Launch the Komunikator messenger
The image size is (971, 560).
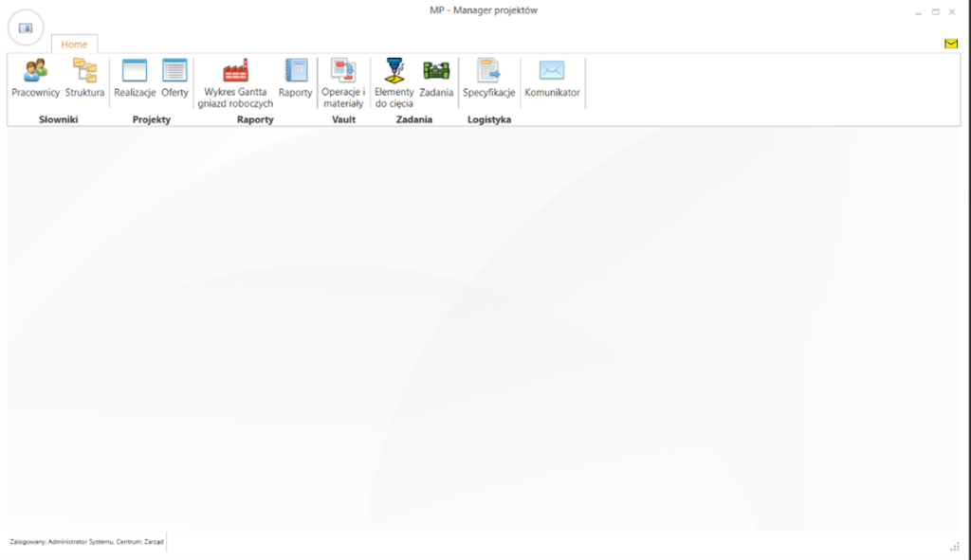click(553, 79)
